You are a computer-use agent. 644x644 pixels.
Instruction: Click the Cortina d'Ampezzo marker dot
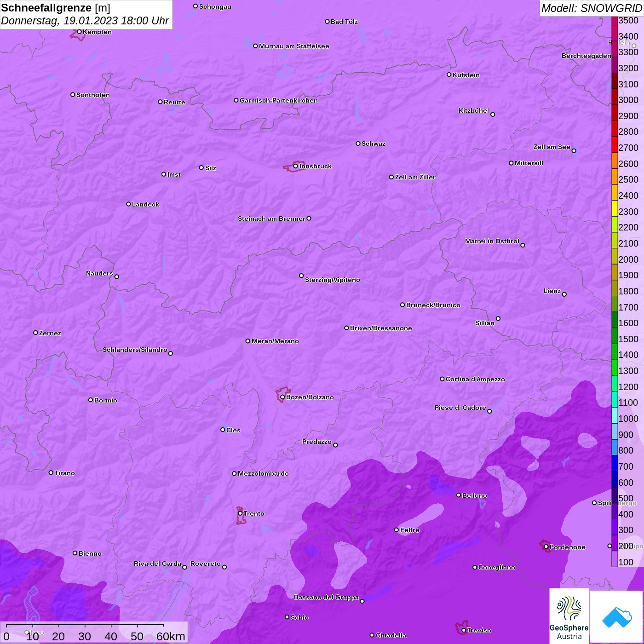[x=442, y=379]
